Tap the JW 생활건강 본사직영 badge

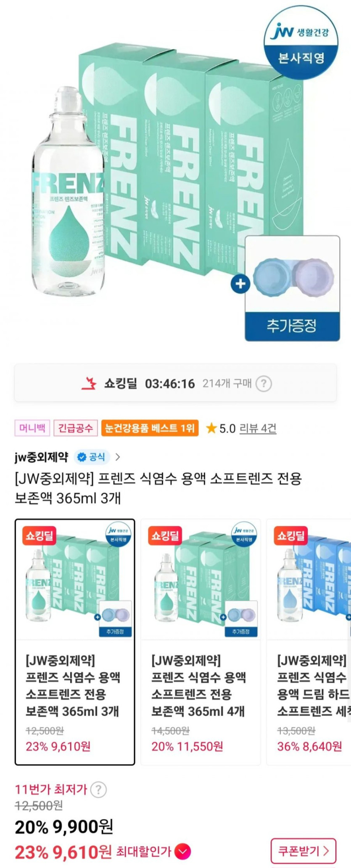tap(301, 44)
